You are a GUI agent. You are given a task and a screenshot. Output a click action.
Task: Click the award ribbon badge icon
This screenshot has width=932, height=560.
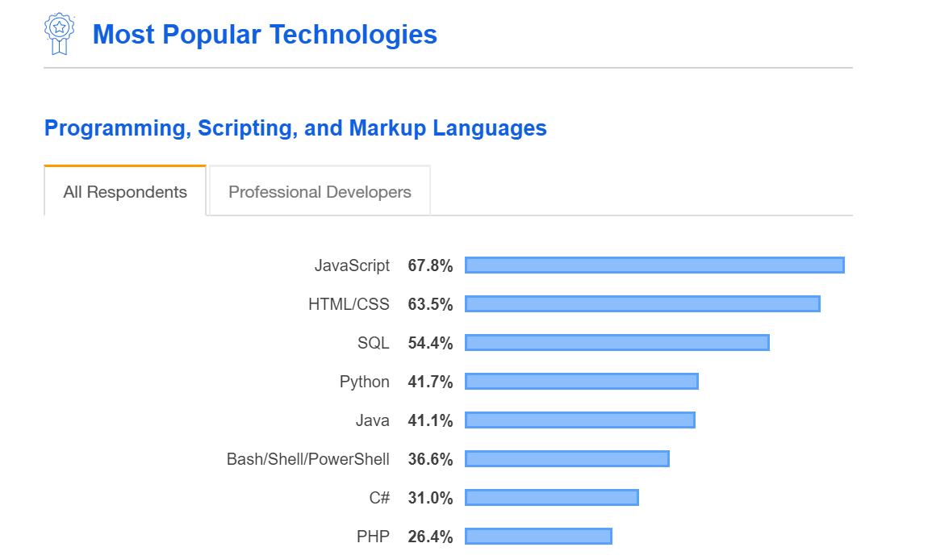tap(59, 34)
